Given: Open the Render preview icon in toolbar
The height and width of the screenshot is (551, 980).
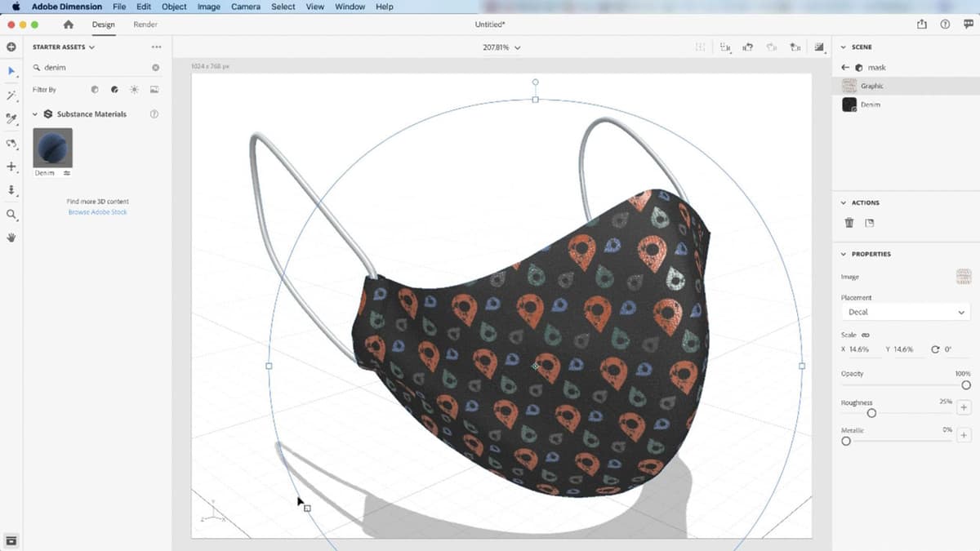Looking at the screenshot, I should point(819,47).
